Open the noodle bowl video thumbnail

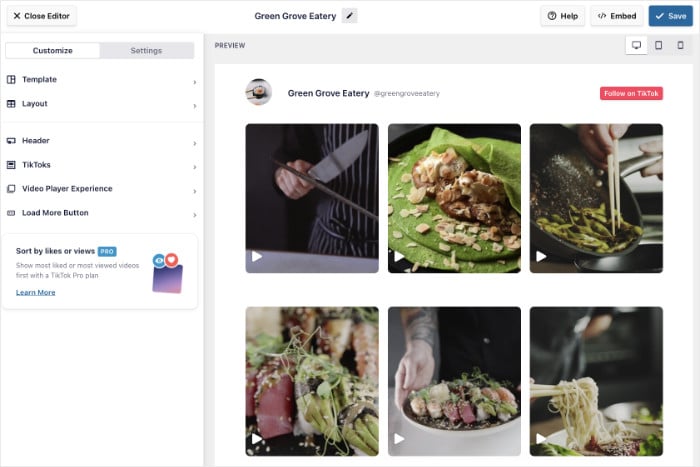click(596, 381)
